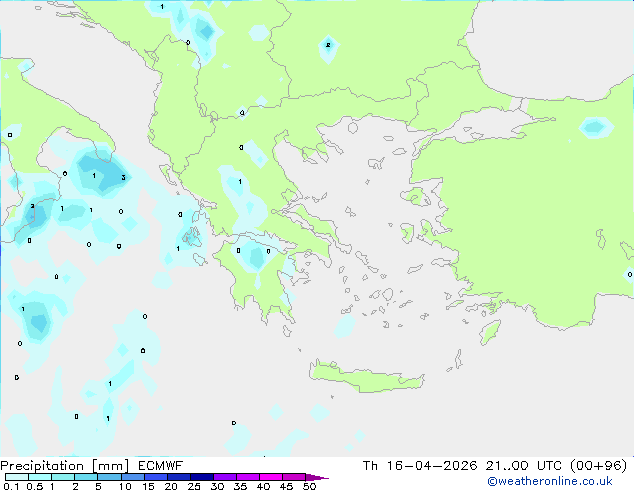Pick the 10 to 15 mm legend swatch
The width and height of the screenshot is (634, 490).
coord(133,477)
